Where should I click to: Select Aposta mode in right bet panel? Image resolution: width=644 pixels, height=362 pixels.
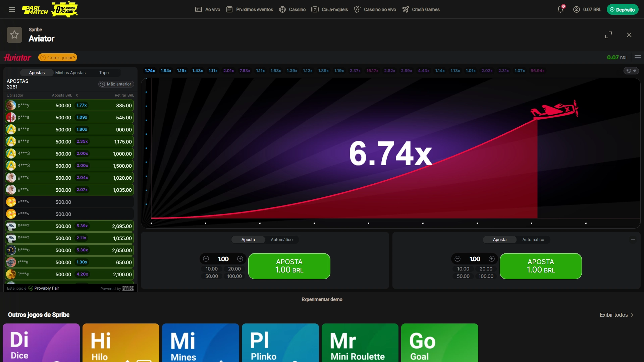[x=500, y=240]
